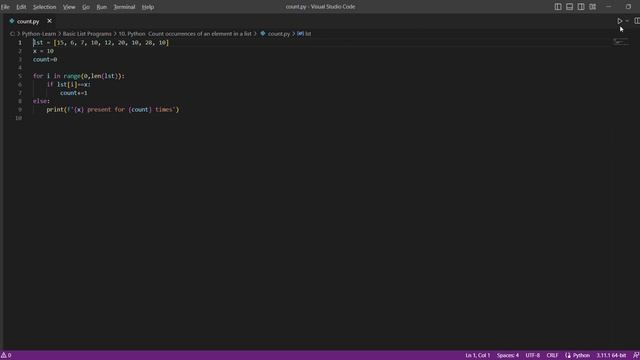This screenshot has width=640, height=360.
Task: Toggle primary sidebar layout icon in title bar
Action: tap(558, 7)
